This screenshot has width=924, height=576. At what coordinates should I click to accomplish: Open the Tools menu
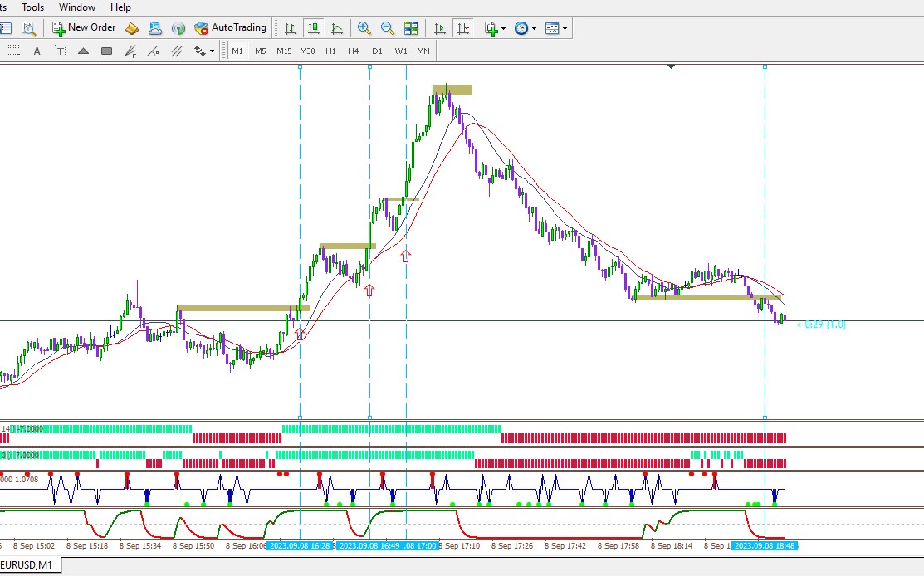(x=32, y=7)
